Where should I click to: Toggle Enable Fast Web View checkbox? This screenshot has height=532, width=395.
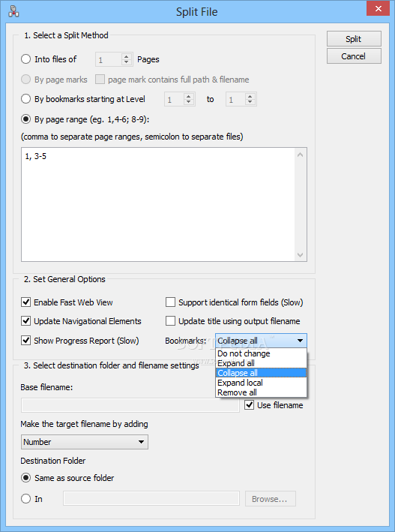click(x=26, y=302)
